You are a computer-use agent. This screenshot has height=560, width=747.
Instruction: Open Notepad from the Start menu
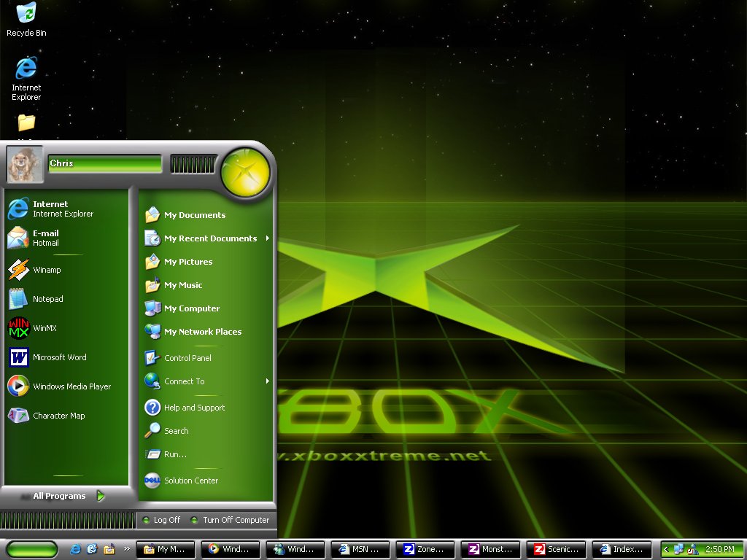coord(66,299)
